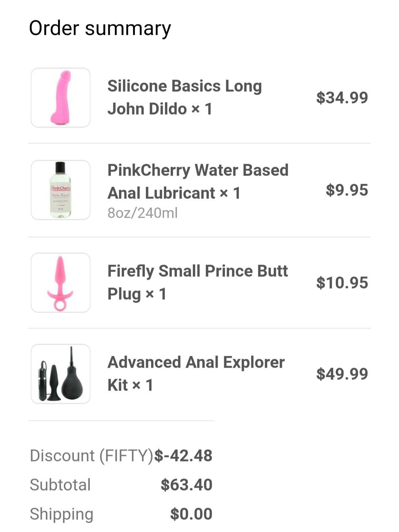This screenshot has width=399, height=532.
Task: Click the $10.95 item price
Action: click(342, 283)
